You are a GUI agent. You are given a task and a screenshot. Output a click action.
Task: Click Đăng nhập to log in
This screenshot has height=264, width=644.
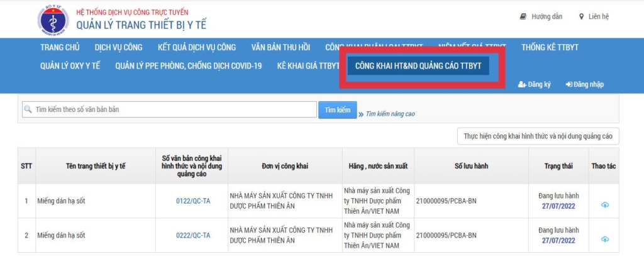click(584, 84)
